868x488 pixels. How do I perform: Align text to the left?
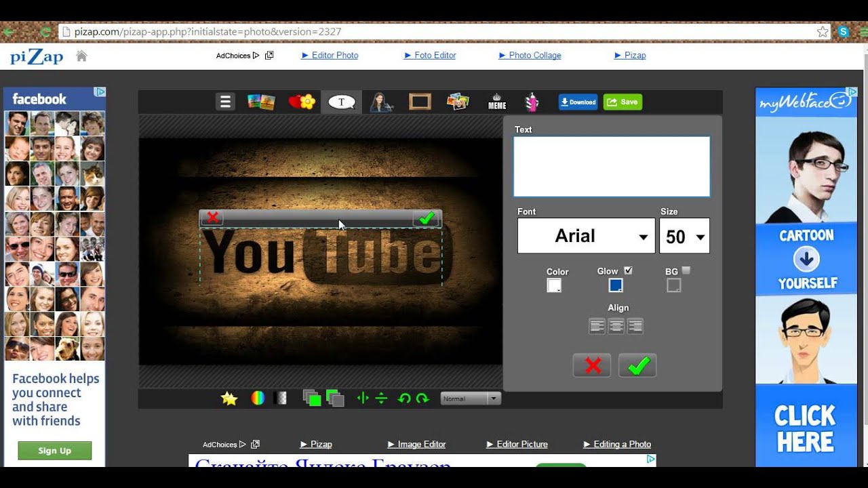coord(597,327)
